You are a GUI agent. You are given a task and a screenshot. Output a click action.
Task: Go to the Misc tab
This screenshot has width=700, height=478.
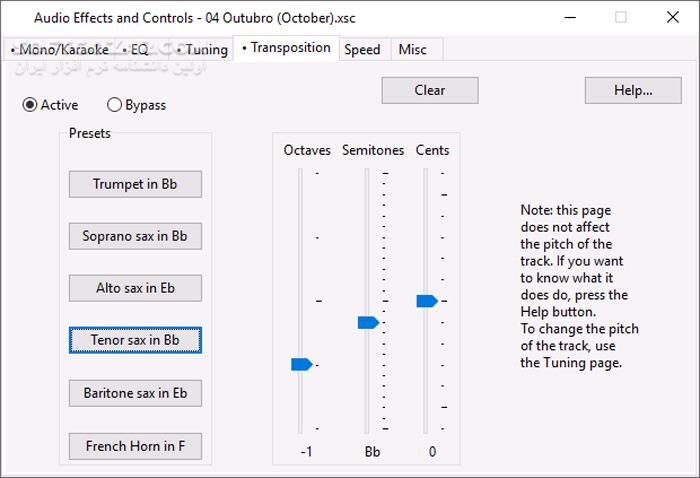[x=412, y=49]
